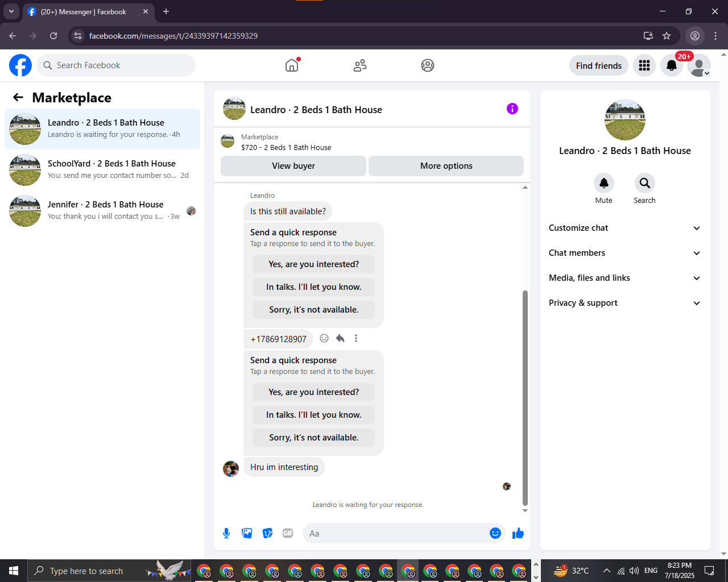Expand Privacy & support section
728x582 pixels.
point(624,303)
